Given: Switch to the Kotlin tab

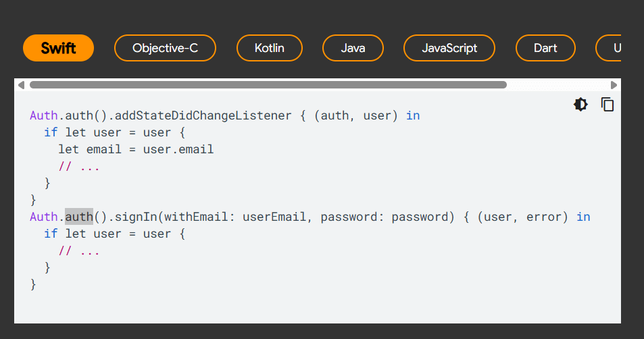Looking at the screenshot, I should 270,48.
